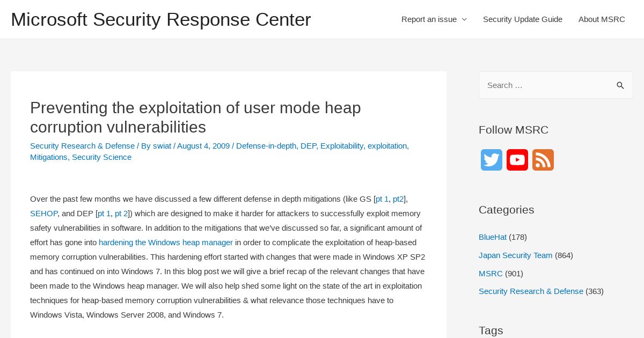Click the article title heading
Viewport: 644px width, 338px height.
(195, 117)
